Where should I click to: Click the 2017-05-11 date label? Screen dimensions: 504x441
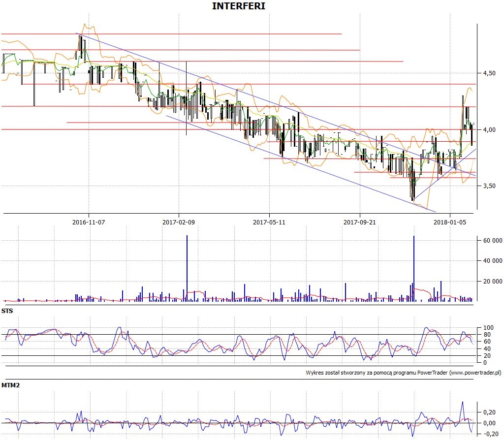pos(269,222)
